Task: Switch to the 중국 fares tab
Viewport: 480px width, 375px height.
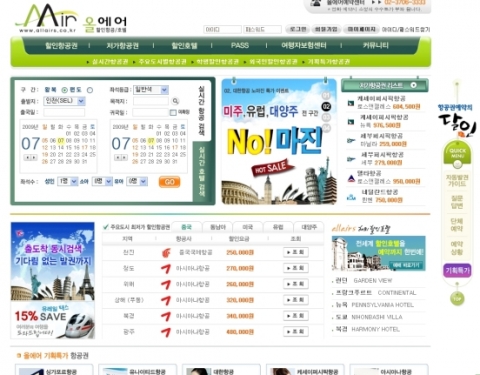Action: (186, 227)
